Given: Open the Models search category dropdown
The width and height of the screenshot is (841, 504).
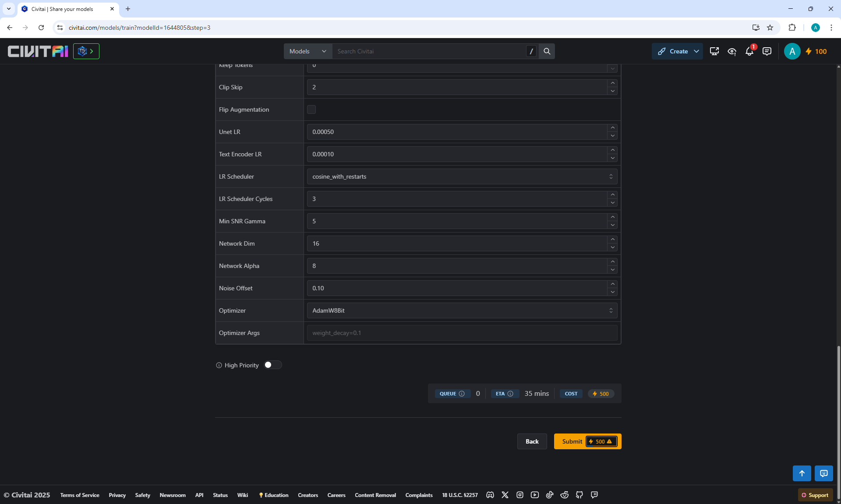Looking at the screenshot, I should [307, 51].
